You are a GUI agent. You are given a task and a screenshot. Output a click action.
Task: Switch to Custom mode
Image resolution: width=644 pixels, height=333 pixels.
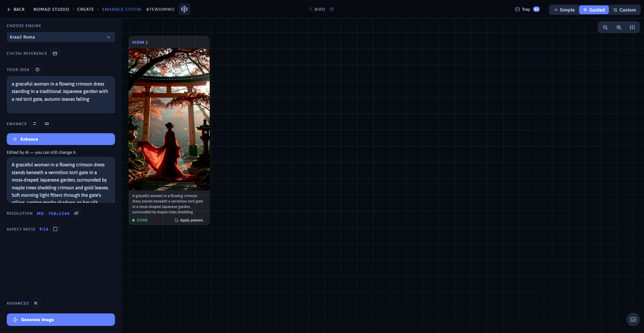click(x=624, y=10)
